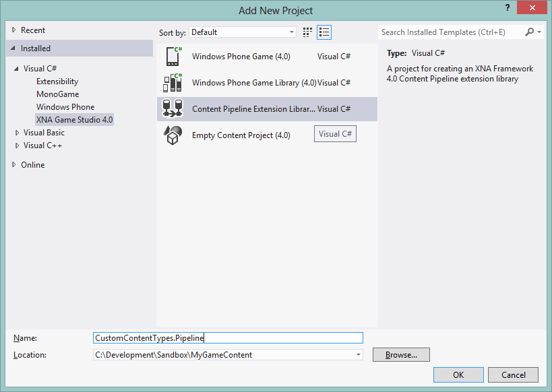Select Content Pipeline Extension Library name

click(253, 109)
